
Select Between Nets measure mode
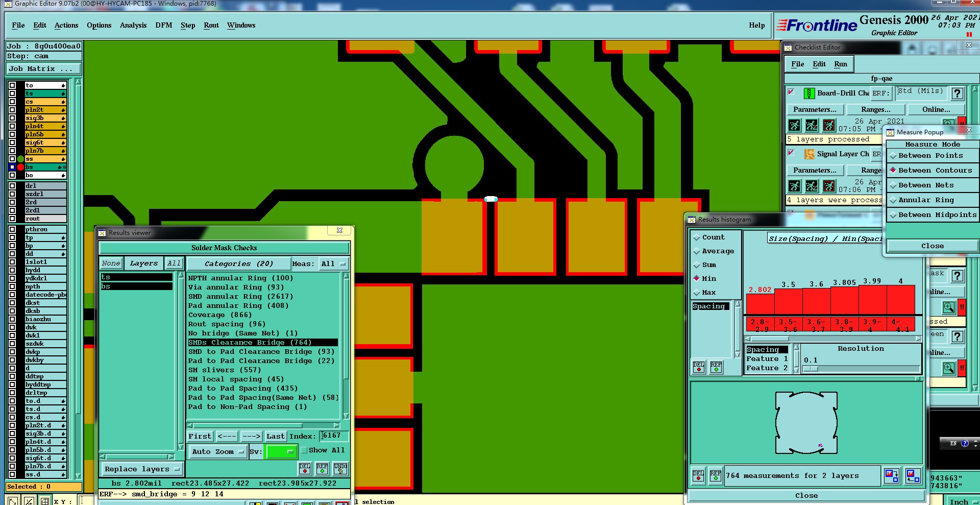(x=931, y=185)
